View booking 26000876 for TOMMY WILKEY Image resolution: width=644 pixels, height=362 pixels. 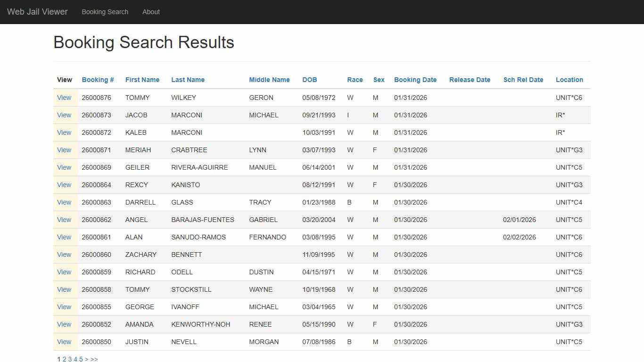coord(64,98)
